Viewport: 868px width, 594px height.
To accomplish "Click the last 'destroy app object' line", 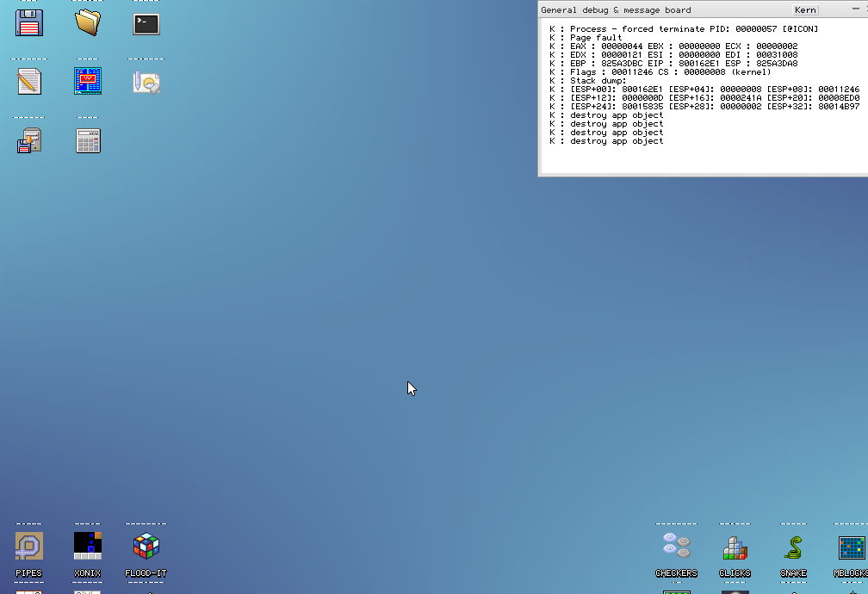I will coord(617,141).
